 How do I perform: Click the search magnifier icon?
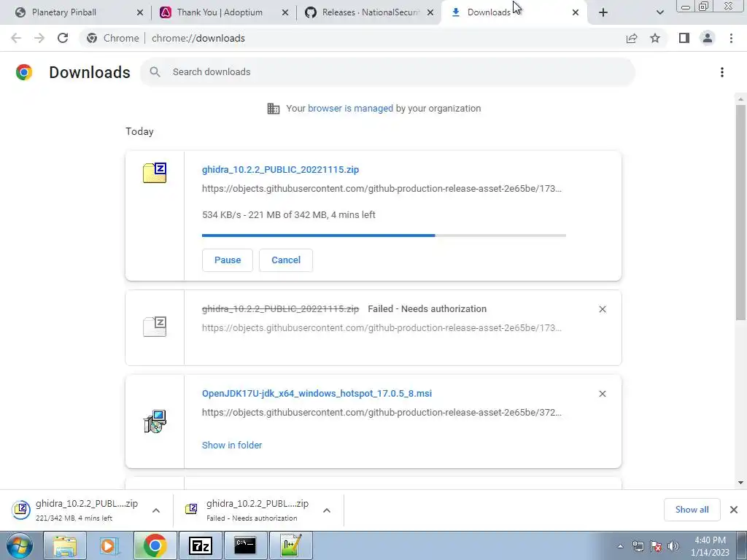tap(155, 72)
